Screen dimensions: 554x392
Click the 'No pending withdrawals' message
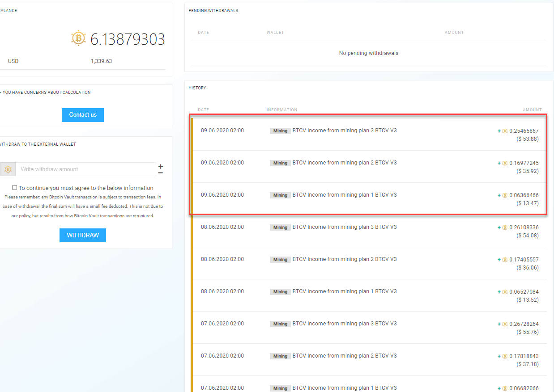coord(369,53)
